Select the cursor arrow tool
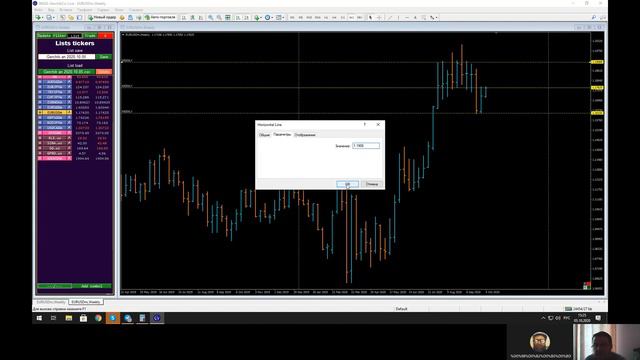640x360 pixels. point(371,18)
